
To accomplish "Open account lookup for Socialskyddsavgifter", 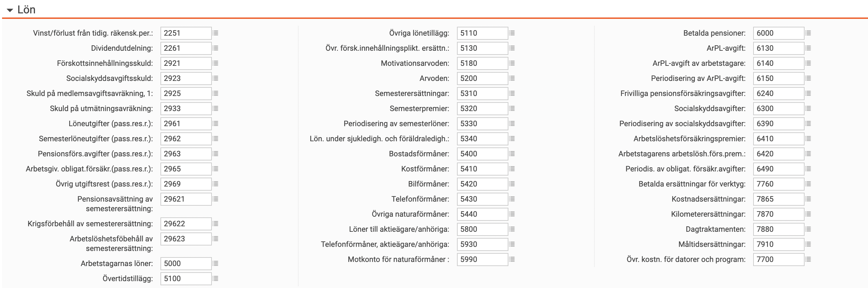I will coord(809,108).
